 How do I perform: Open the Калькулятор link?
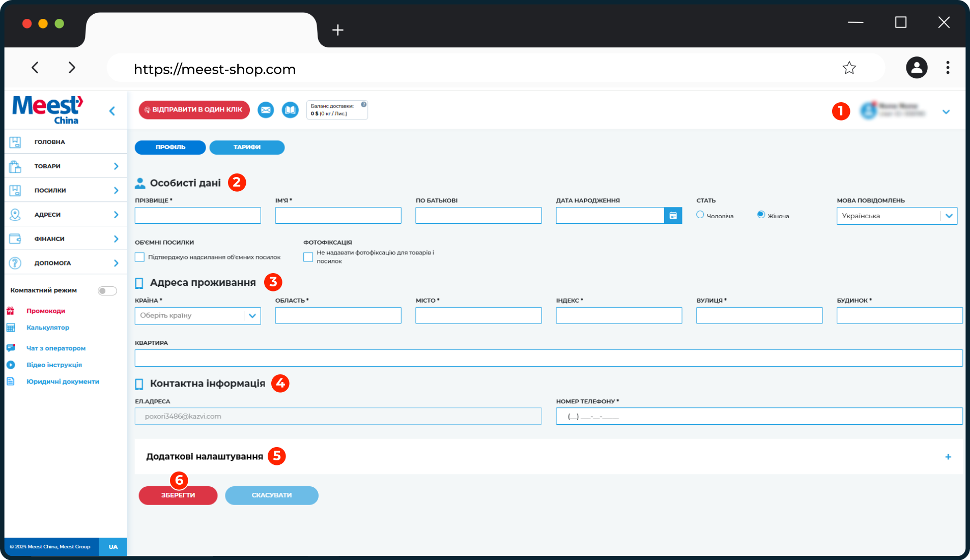tap(48, 328)
